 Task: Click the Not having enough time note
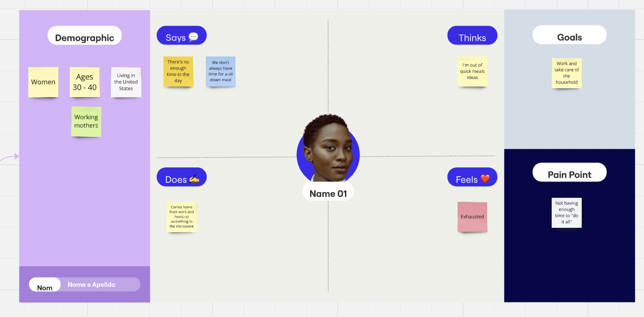tap(566, 212)
